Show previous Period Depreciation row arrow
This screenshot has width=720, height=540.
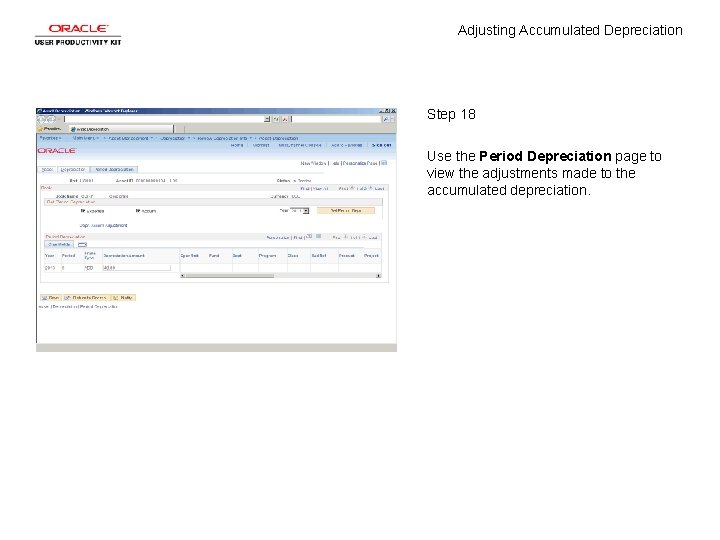pos(346,237)
